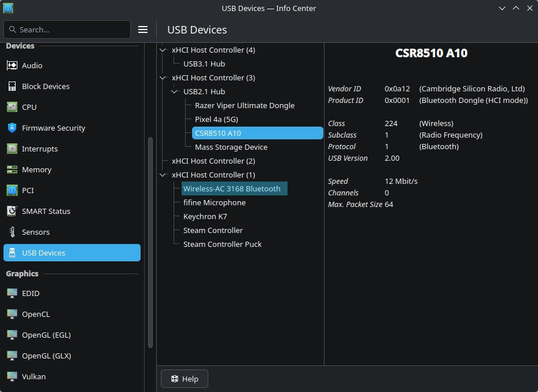Collapse xHCI Host Controller (1) node
This screenshot has height=392, width=538.
pos(163,175)
